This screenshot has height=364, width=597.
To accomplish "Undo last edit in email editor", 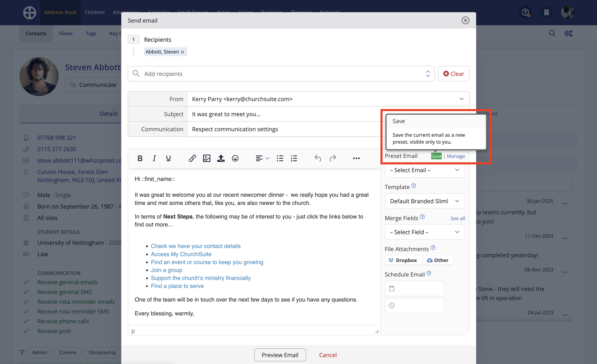I will (x=318, y=158).
